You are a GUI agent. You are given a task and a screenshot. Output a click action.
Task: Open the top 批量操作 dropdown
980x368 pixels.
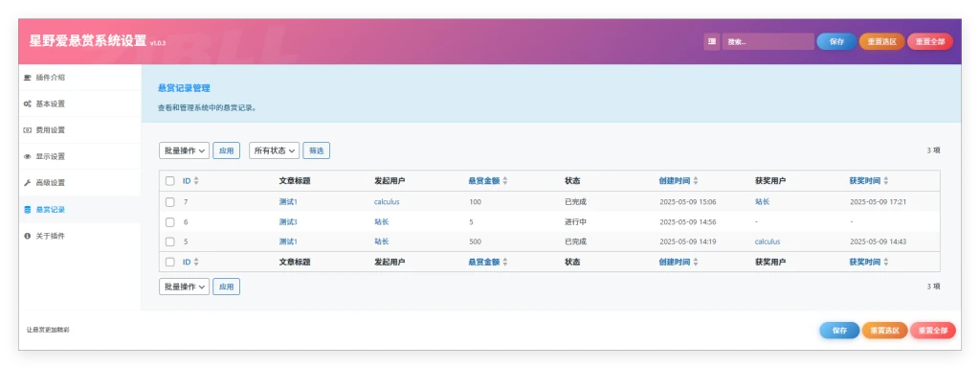pyautogui.click(x=185, y=150)
